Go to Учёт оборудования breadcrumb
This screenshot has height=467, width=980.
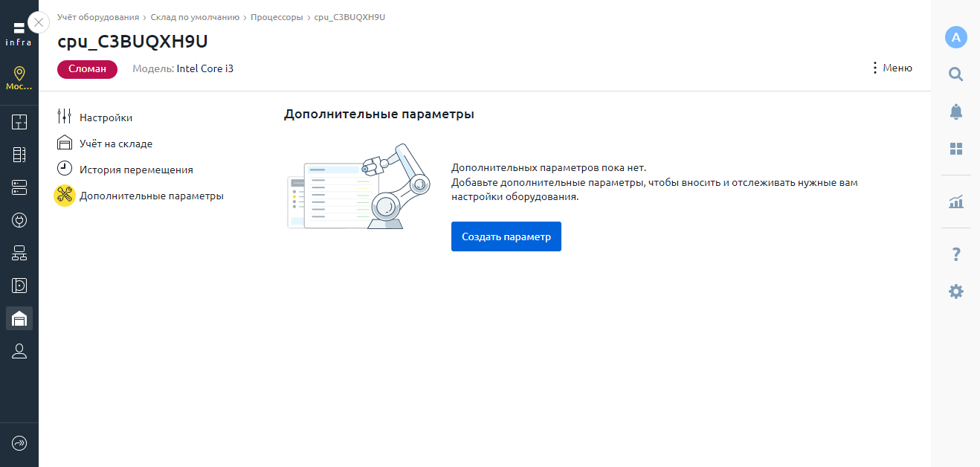(x=98, y=16)
